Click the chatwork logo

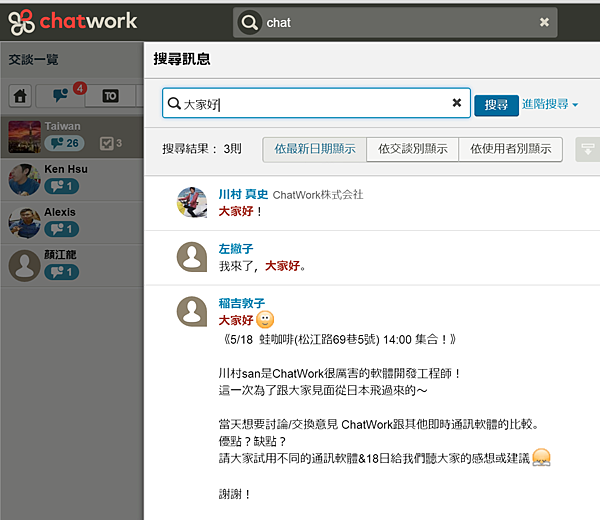[x=73, y=21]
